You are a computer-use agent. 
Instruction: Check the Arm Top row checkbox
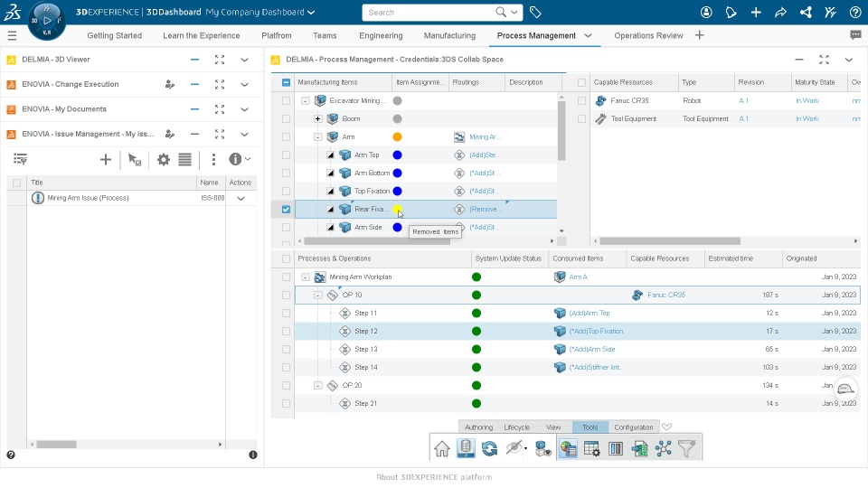pos(286,155)
